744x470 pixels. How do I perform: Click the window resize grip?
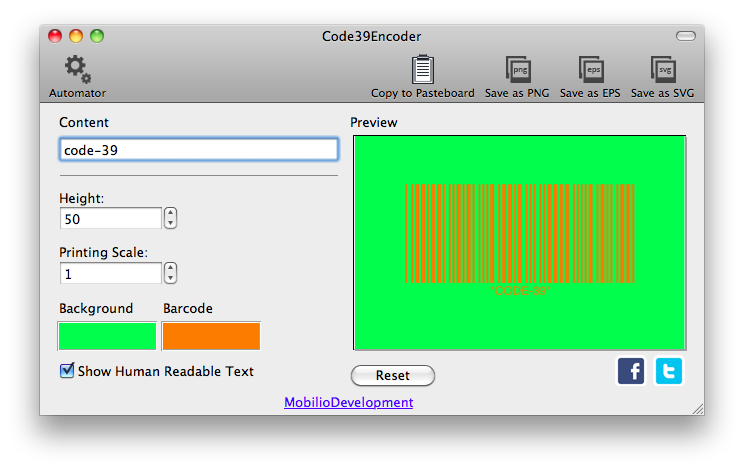point(698,409)
